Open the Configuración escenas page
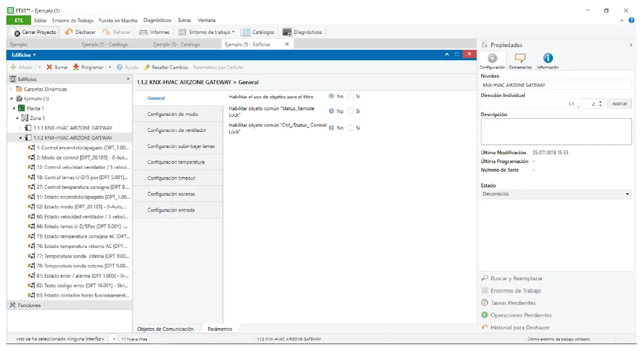The image size is (644, 351). 177,194
